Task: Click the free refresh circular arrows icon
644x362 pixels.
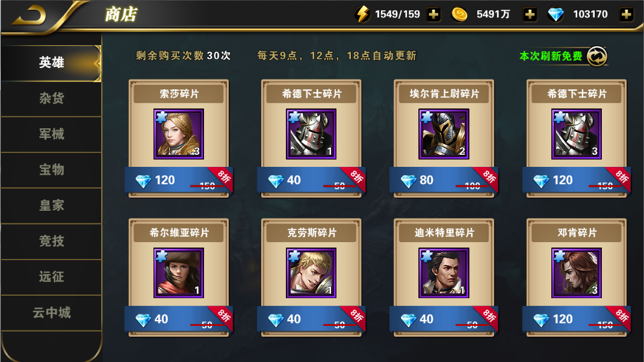Action: tap(597, 56)
